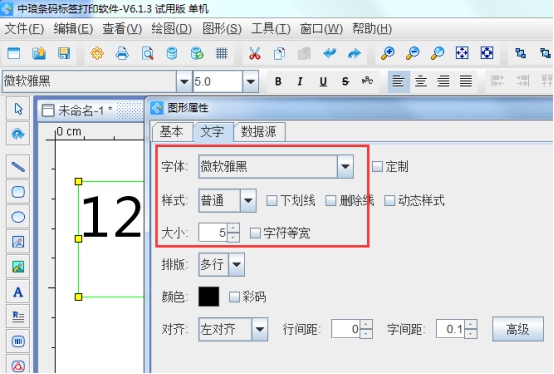Viewport: 554px width, 374px height.
Task: Check the 字符等宽 checkbox
Action: coord(255,233)
